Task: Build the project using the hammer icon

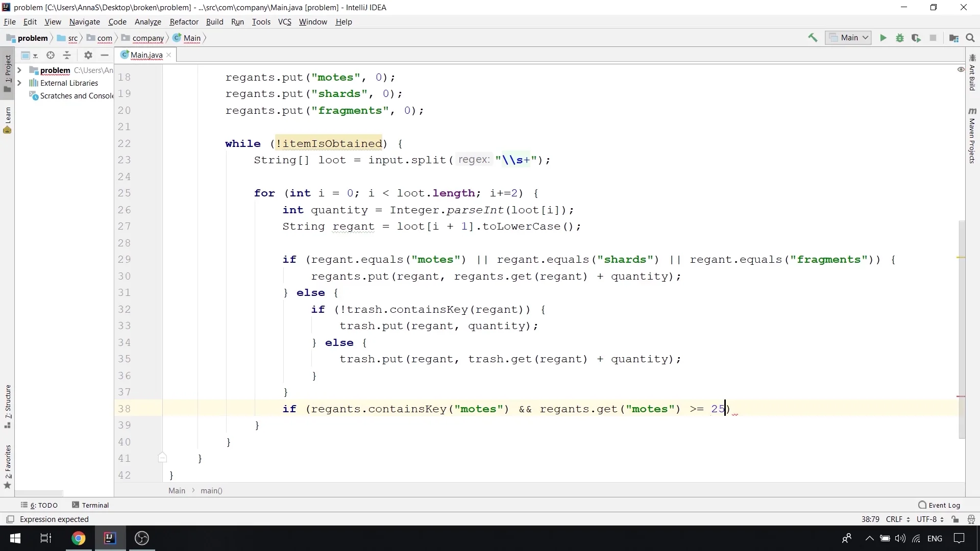Action: coord(813,38)
